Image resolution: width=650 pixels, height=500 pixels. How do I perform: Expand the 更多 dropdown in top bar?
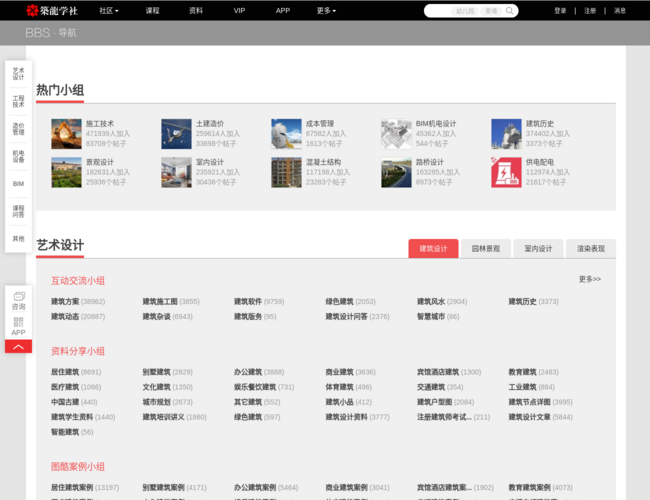[x=326, y=11]
